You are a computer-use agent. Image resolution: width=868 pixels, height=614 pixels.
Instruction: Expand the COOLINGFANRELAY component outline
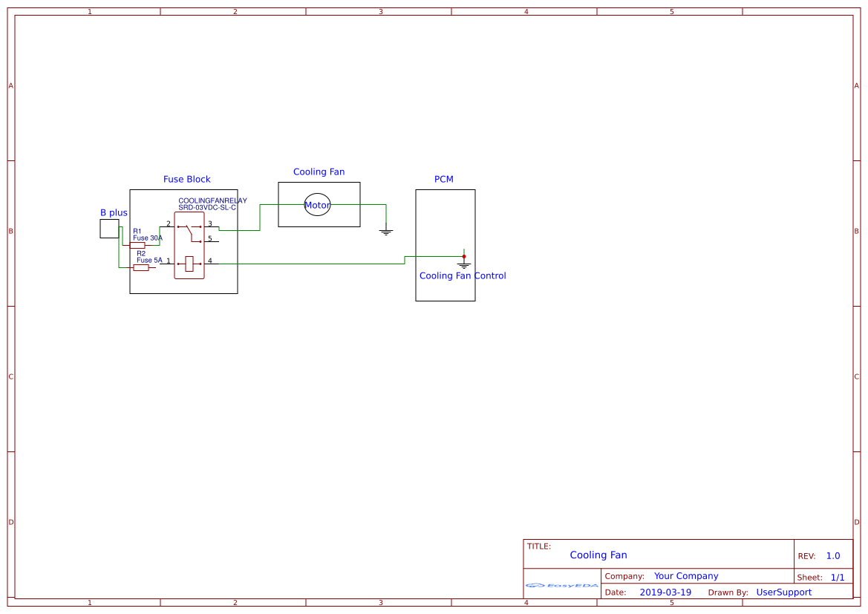click(x=174, y=245)
